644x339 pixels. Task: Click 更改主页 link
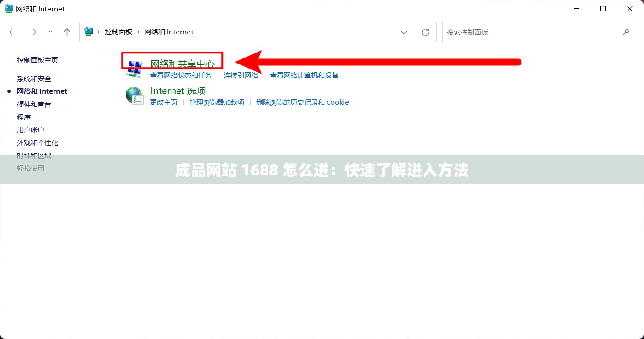(164, 102)
